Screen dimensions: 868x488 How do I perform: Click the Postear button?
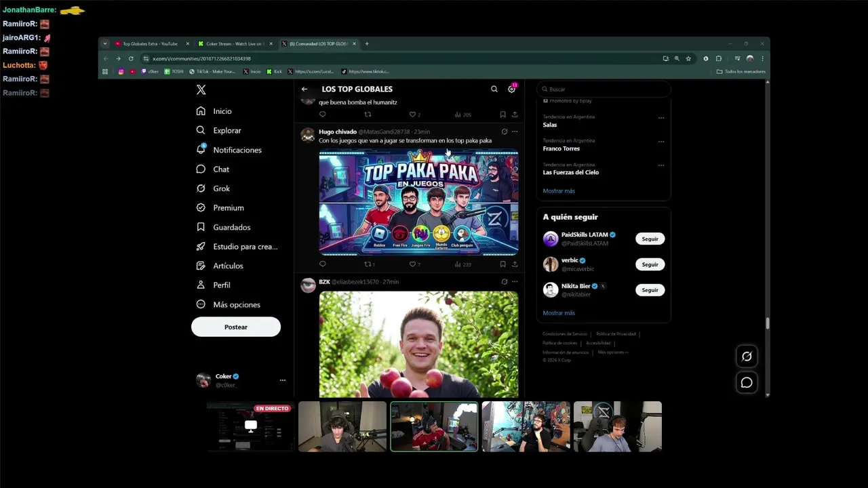pyautogui.click(x=236, y=327)
